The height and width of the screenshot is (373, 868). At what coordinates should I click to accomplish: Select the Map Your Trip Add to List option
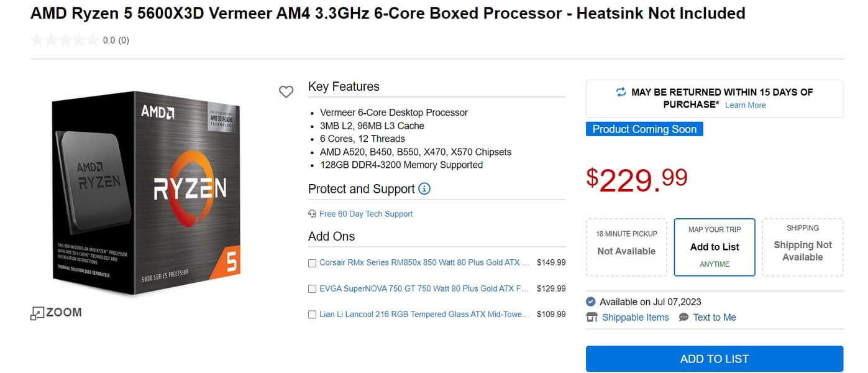click(714, 247)
